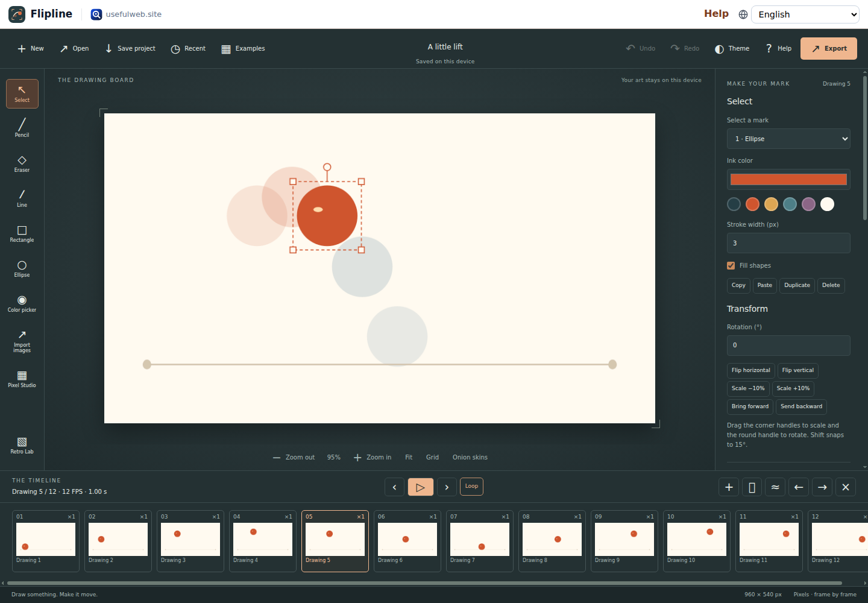Pick the white ink swatch
This screenshot has width=868, height=603.
827,204
